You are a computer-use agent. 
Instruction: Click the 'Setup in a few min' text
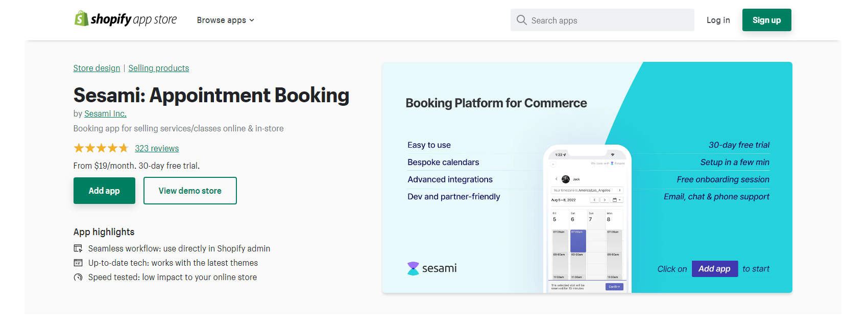point(735,162)
